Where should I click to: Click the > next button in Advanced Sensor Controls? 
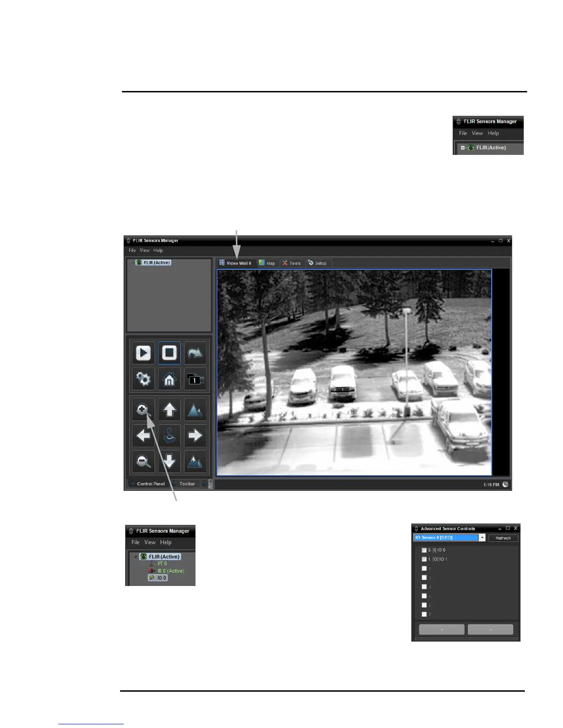(x=490, y=629)
